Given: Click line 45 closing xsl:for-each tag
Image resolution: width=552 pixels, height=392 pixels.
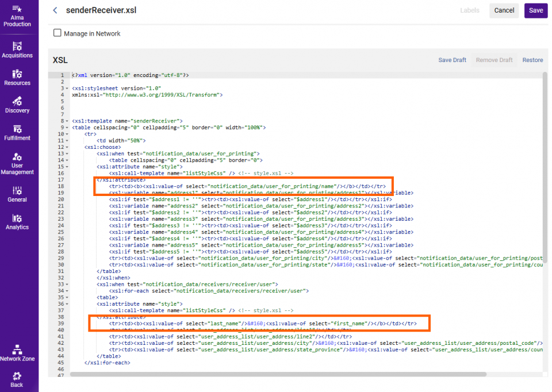Looking at the screenshot, I should [107, 363].
